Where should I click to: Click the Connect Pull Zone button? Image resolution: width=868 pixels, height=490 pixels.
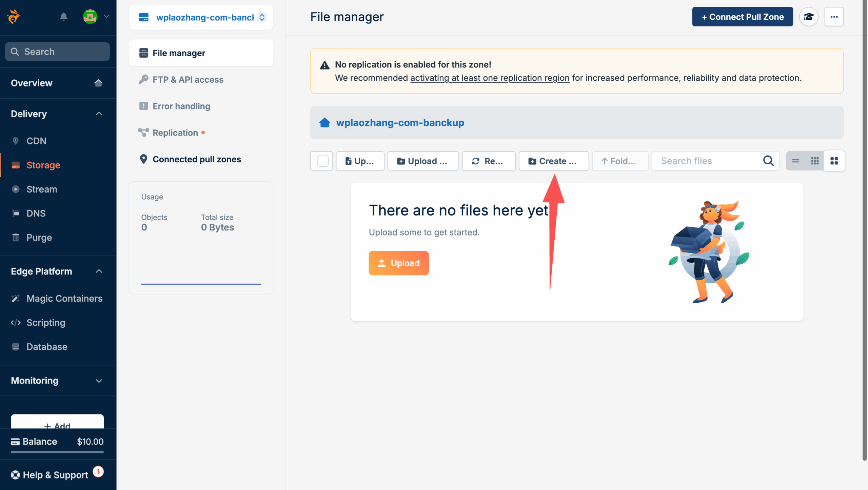pos(742,17)
